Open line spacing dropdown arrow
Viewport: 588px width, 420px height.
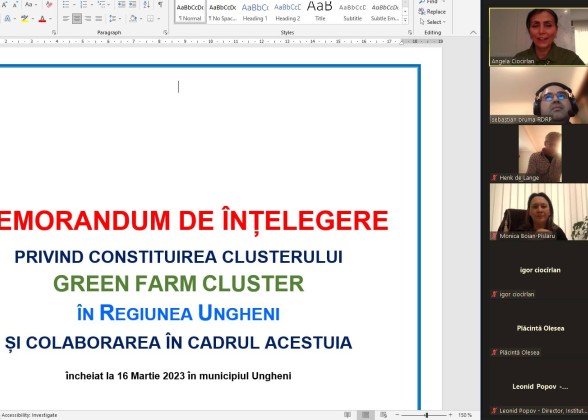click(120, 18)
